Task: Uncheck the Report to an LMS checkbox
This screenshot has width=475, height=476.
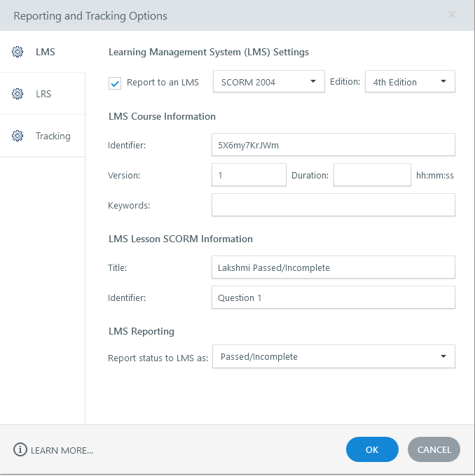Action: click(116, 83)
